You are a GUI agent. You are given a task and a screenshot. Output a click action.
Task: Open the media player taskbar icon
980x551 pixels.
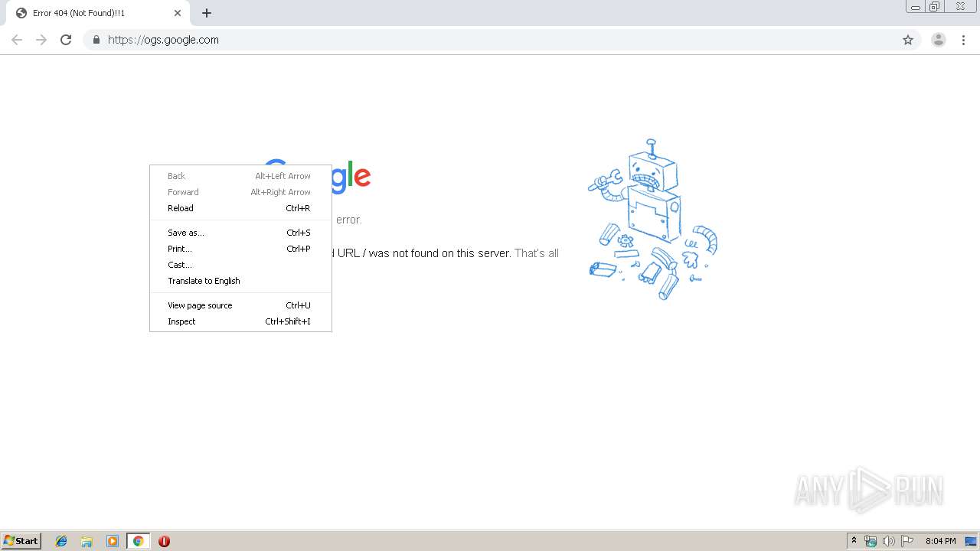pos(113,541)
